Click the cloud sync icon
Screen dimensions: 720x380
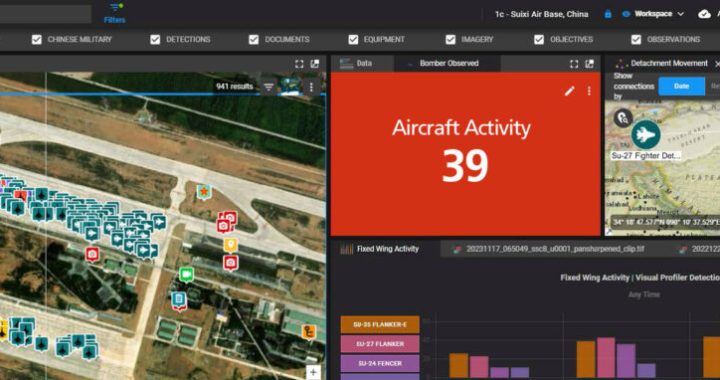point(704,14)
